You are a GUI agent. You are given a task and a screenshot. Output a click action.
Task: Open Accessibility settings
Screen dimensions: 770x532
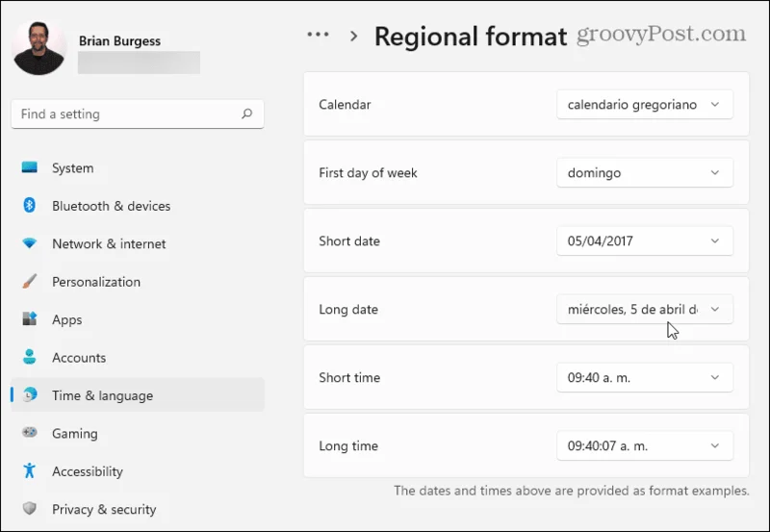point(138,471)
